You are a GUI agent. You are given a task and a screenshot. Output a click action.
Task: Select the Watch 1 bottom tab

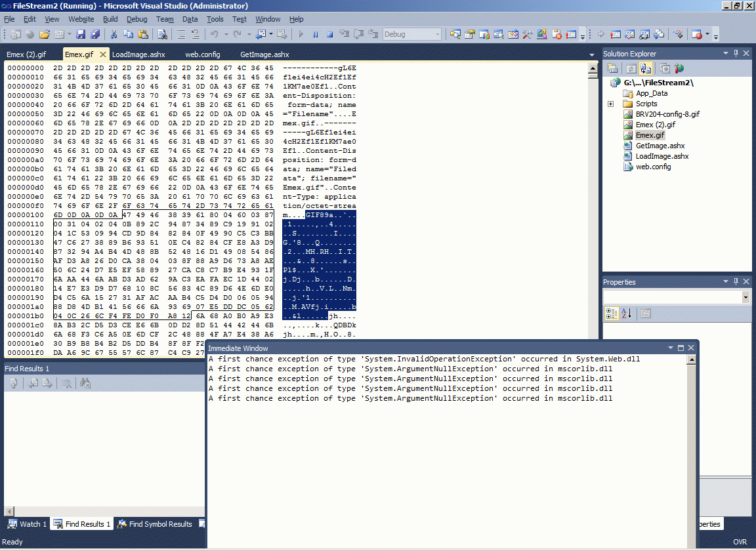click(x=27, y=524)
